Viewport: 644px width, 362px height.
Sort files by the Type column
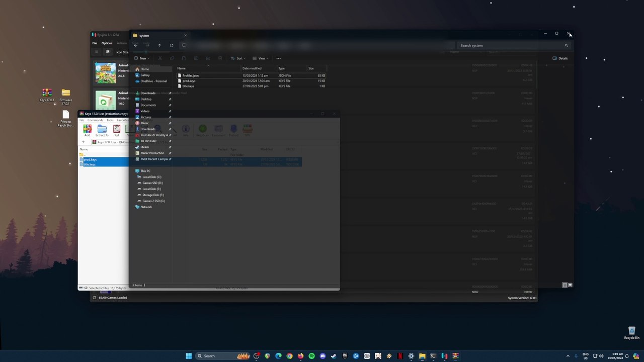tap(282, 68)
